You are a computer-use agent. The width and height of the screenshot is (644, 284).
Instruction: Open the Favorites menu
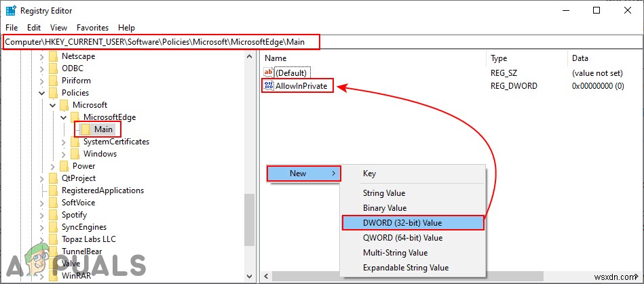click(92, 28)
